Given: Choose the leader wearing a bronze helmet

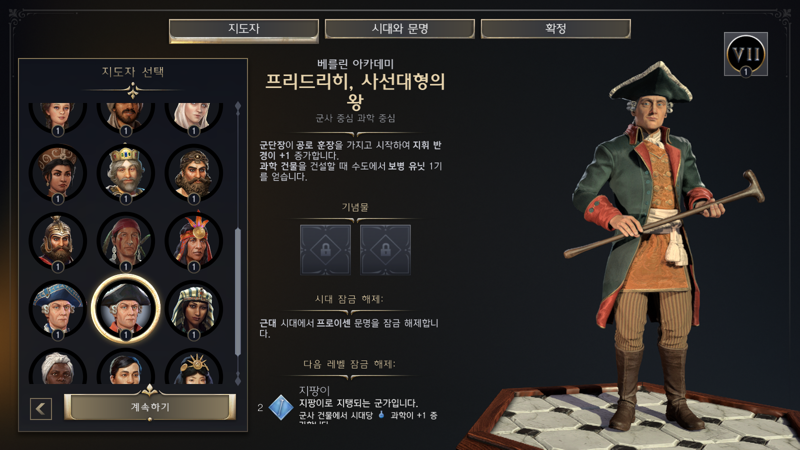Looking at the screenshot, I should [x=58, y=241].
